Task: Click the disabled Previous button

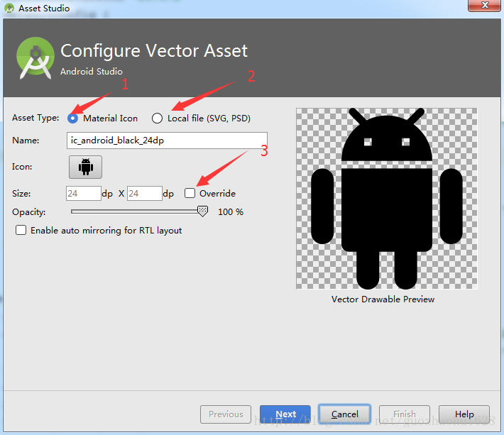Action: coord(226,414)
